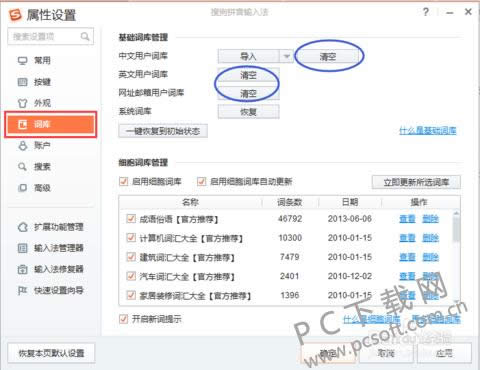Click the 高级 icon in sidebar

[x=22, y=188]
